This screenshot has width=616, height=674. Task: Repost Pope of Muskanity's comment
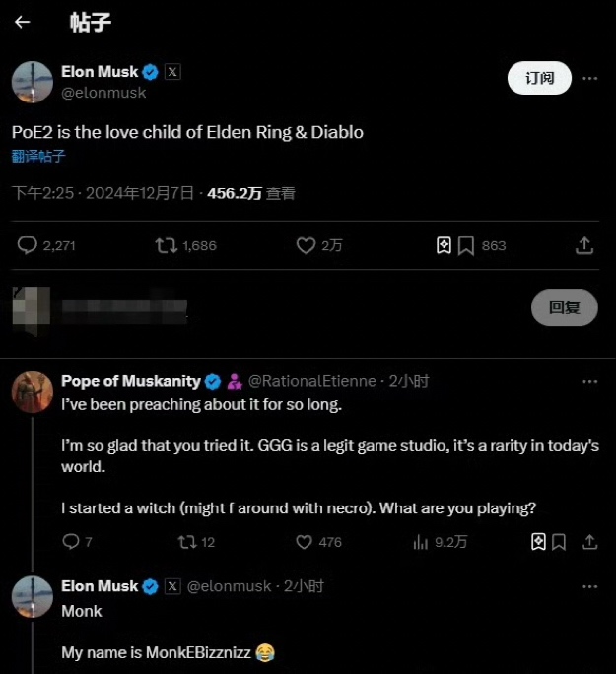tap(185, 542)
